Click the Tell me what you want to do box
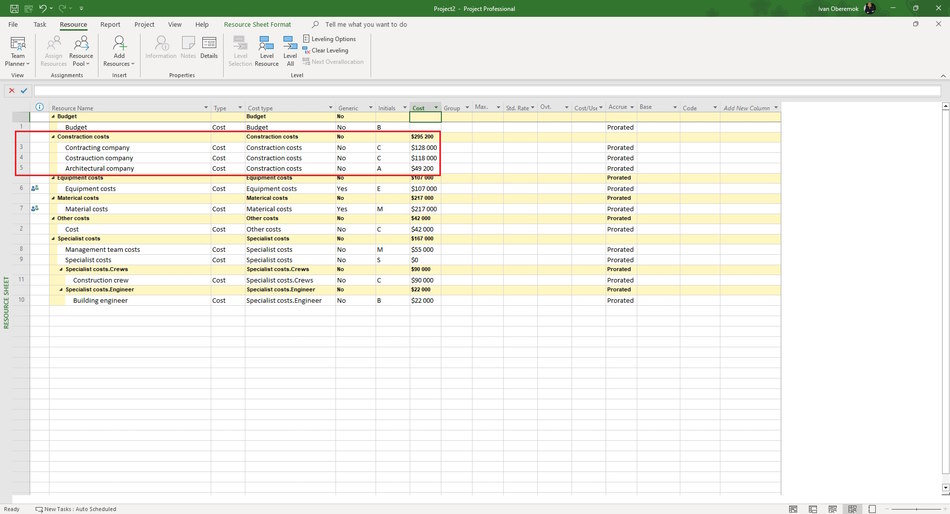Viewport: 950px width, 514px height. pyautogui.click(x=366, y=24)
